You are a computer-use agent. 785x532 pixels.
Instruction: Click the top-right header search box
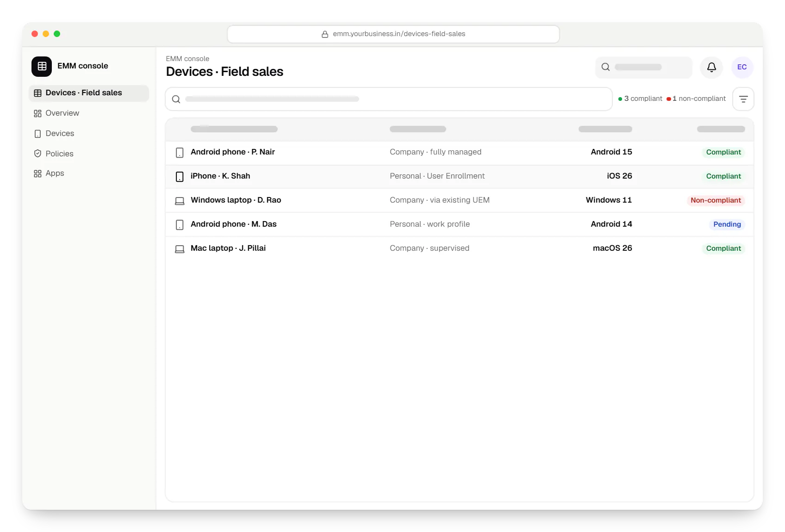(x=644, y=67)
